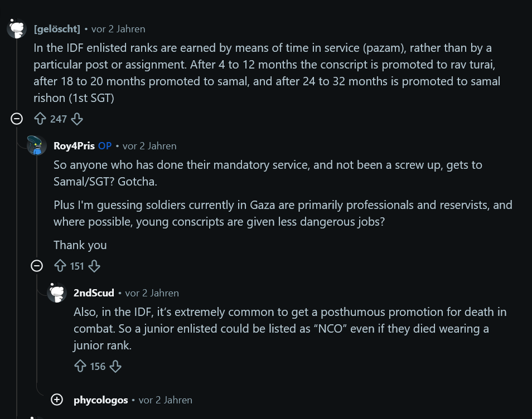Open phycologos's user profile link
The image size is (532, 419).
101,400
